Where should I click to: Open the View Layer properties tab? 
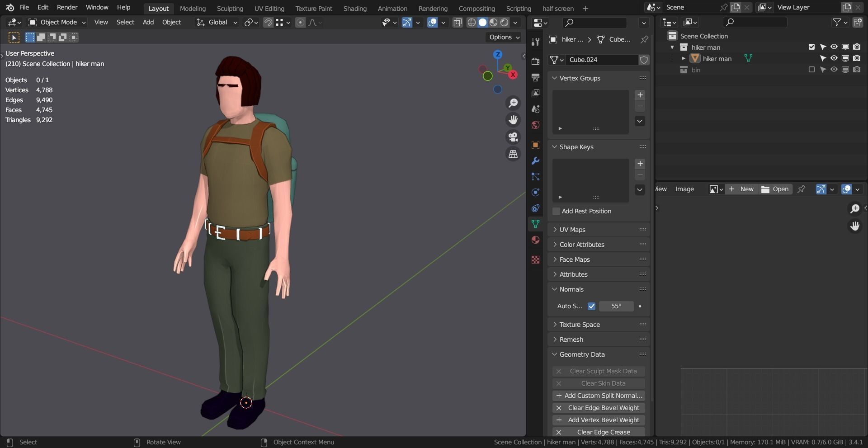point(536,93)
